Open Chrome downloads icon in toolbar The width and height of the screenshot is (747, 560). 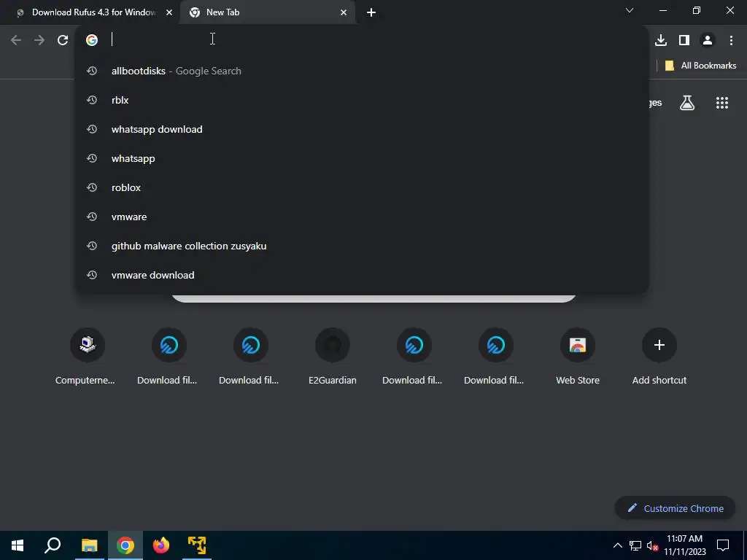[661, 40]
